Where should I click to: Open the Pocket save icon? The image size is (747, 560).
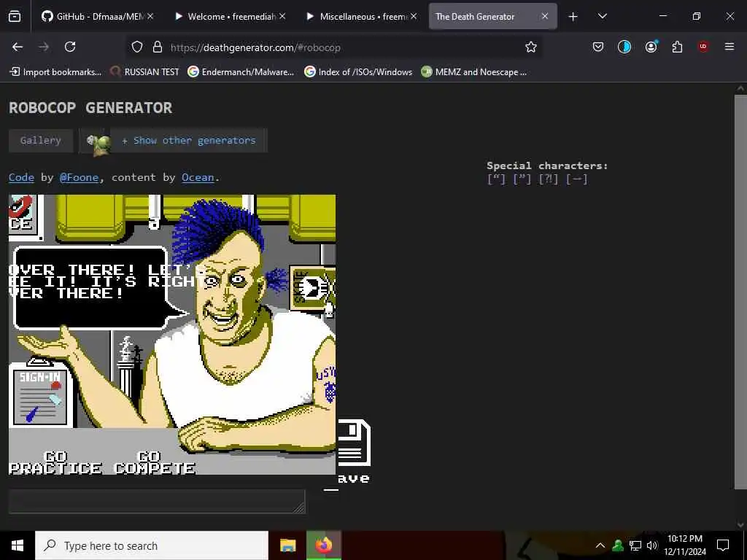598,47
